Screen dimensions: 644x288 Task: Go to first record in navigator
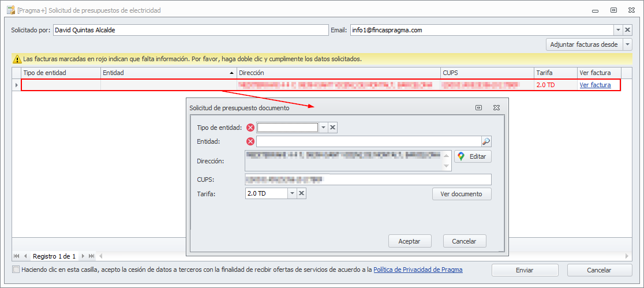[x=17, y=256]
